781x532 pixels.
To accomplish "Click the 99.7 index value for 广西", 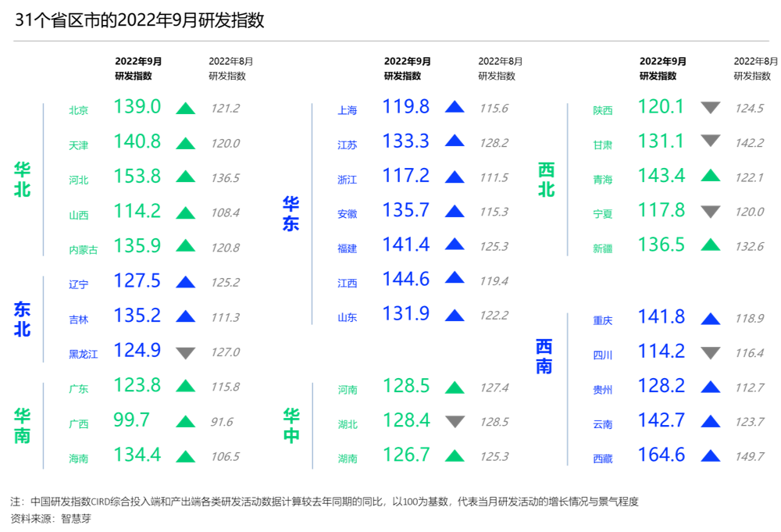I will pyautogui.click(x=132, y=420).
